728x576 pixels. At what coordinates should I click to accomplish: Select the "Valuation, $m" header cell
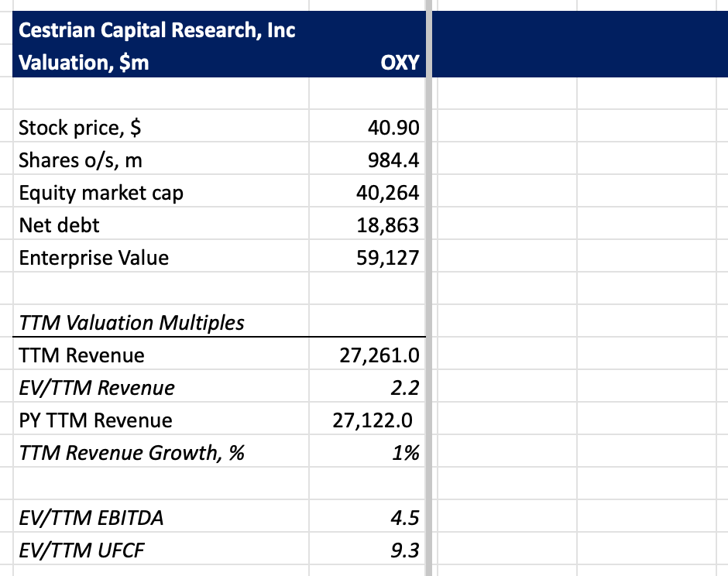[x=84, y=63]
